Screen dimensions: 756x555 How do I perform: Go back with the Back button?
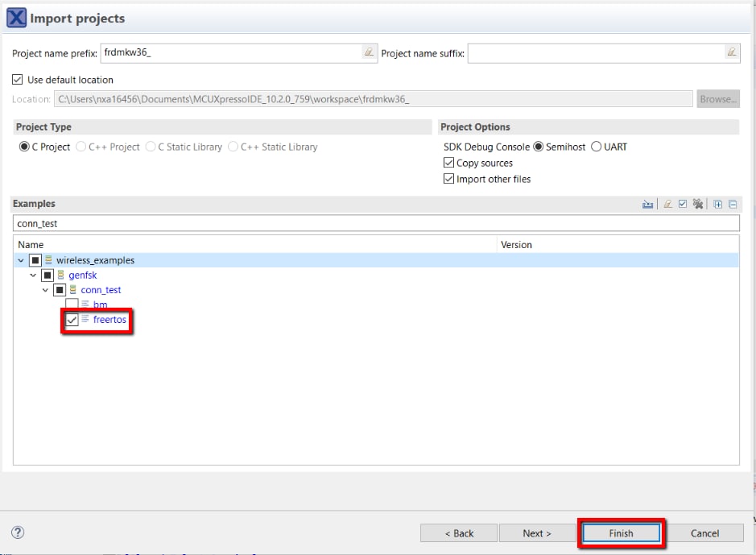click(458, 533)
